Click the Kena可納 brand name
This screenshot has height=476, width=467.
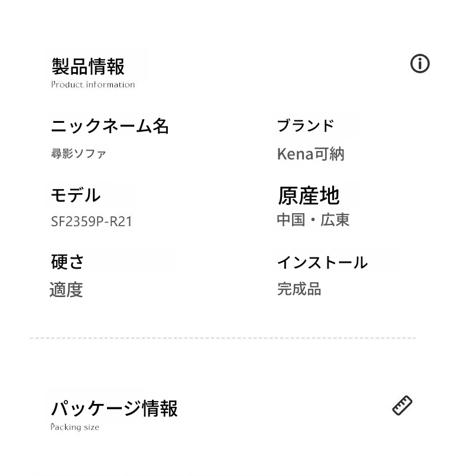coord(310,154)
